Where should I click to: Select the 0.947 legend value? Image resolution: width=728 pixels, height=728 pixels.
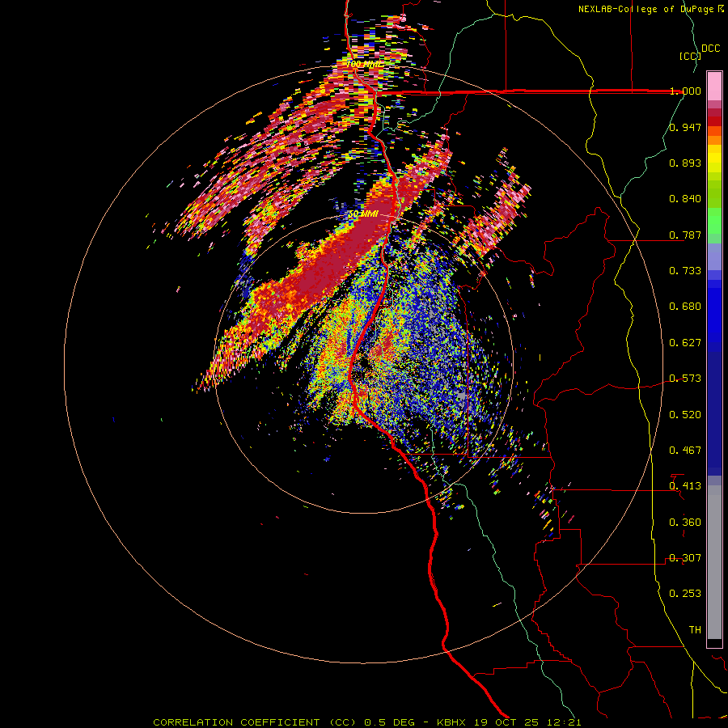(x=685, y=127)
